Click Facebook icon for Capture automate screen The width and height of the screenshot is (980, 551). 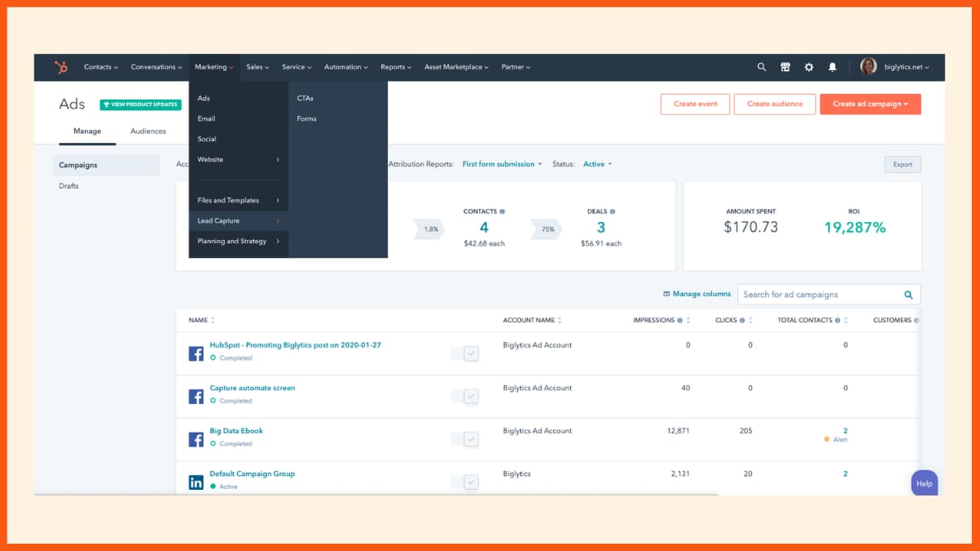[196, 397]
